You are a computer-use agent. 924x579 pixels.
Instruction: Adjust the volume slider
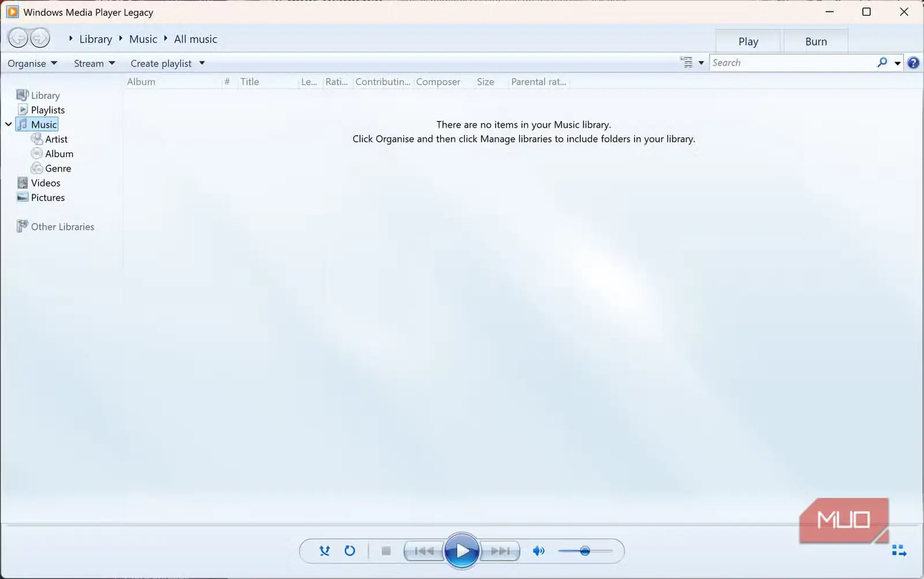(585, 551)
